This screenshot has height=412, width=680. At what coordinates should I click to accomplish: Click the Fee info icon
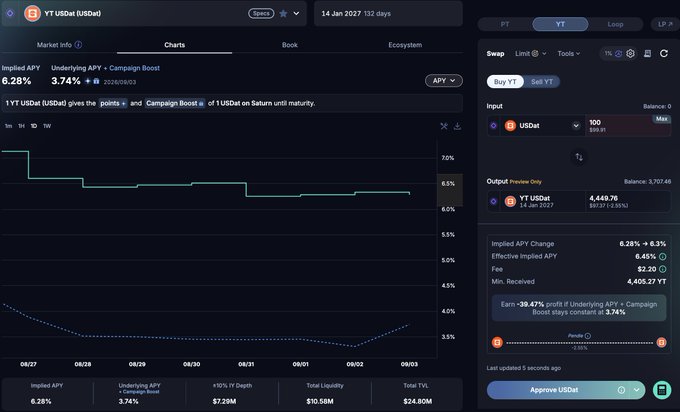point(663,269)
